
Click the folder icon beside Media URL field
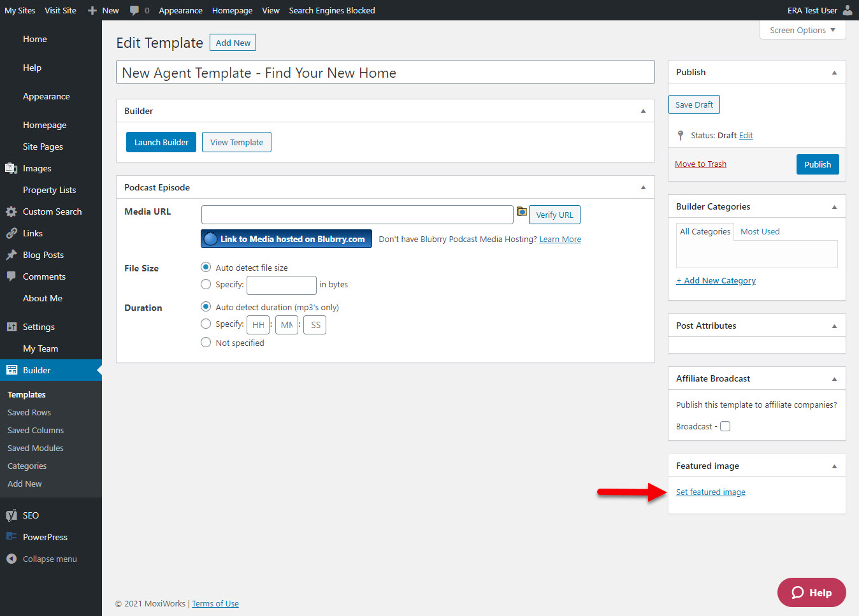(x=521, y=211)
